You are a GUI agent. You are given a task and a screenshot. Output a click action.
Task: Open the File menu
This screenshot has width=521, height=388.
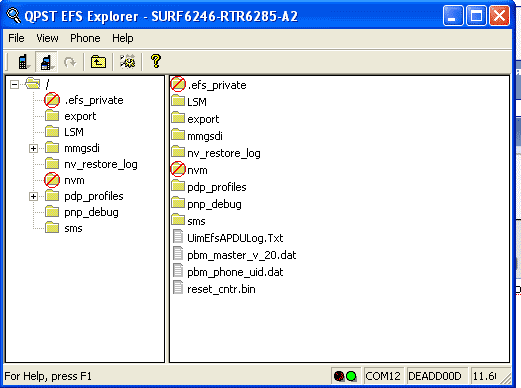click(16, 38)
